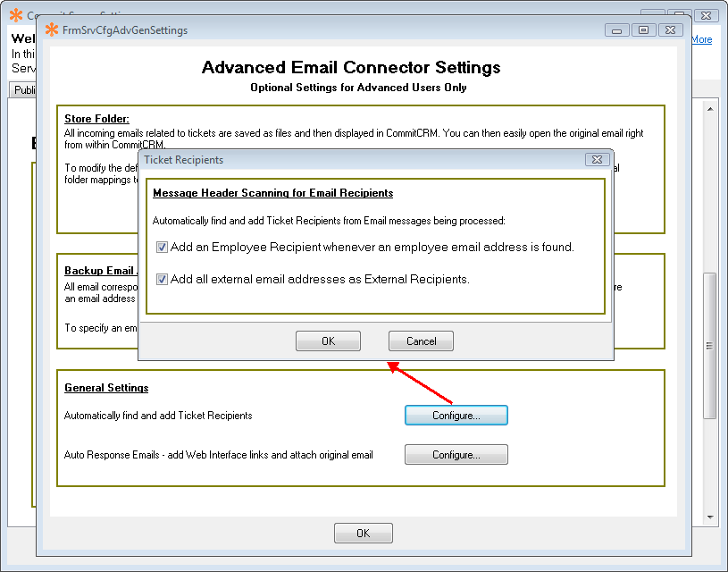Click the vertical scrollbar thumb
Screen dimensions: 728x572
click(711, 346)
